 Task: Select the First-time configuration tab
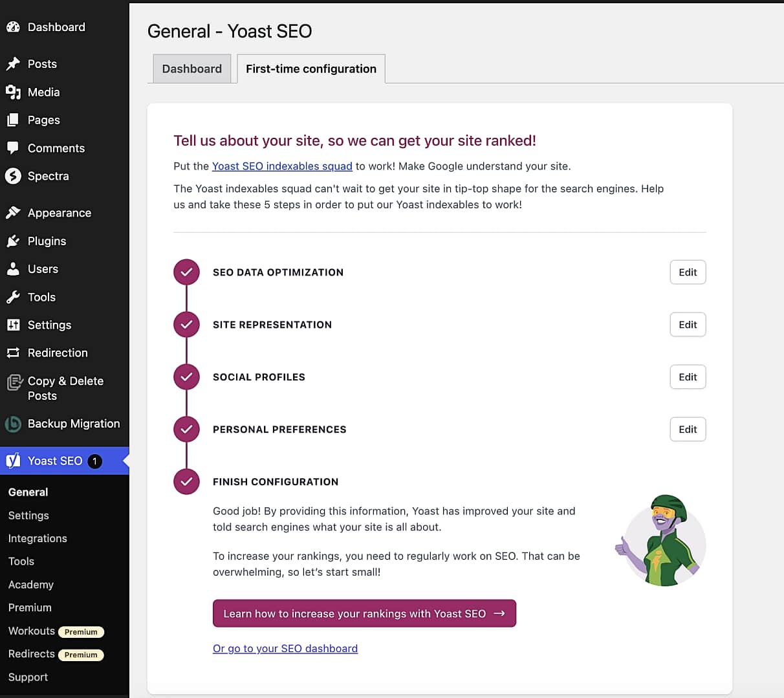pos(311,69)
